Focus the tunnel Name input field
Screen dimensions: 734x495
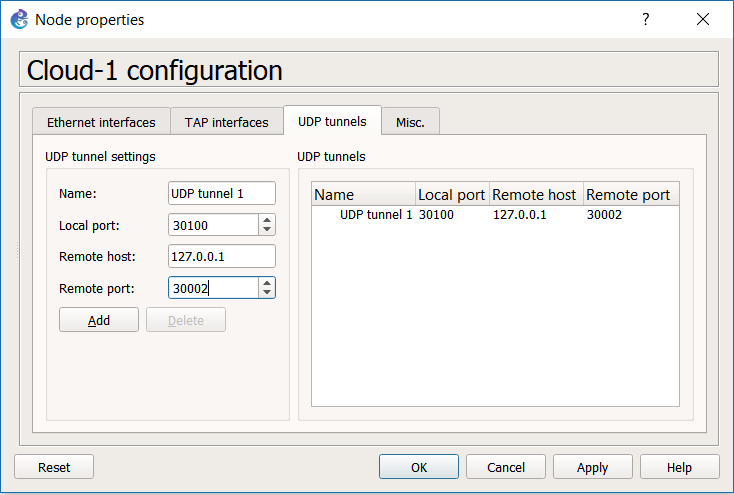(222, 193)
